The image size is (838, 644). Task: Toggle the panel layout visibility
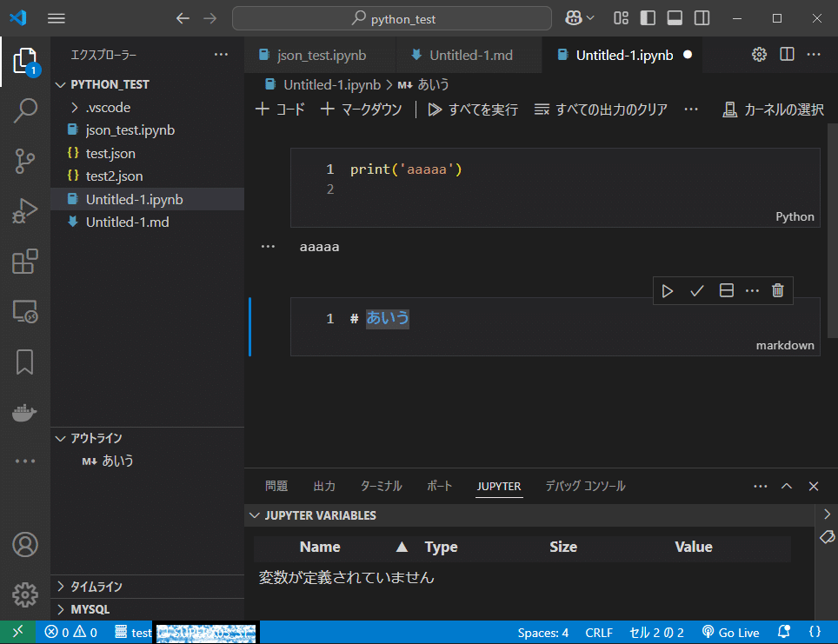click(674, 17)
